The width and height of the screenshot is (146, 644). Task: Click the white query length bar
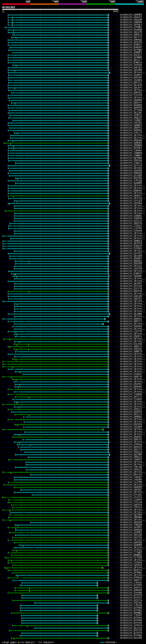click(60, 9)
